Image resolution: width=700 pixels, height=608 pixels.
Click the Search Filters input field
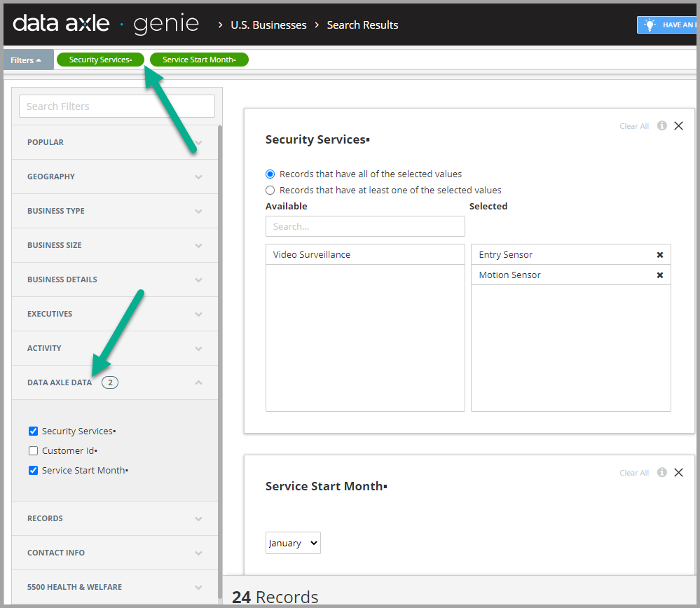click(x=116, y=106)
